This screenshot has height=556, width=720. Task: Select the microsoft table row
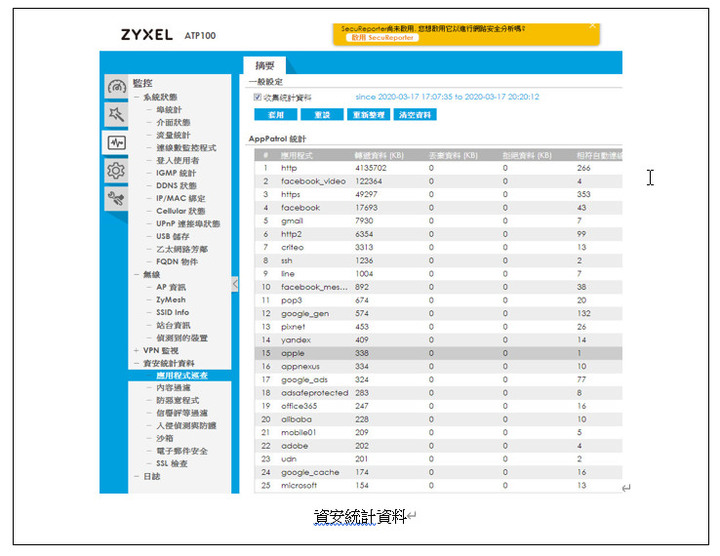438,485
